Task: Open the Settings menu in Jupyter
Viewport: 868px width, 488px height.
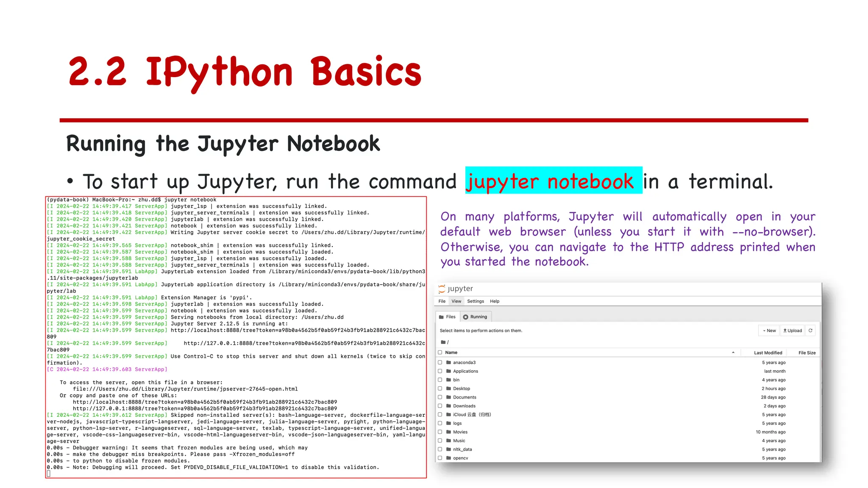Action: click(476, 301)
